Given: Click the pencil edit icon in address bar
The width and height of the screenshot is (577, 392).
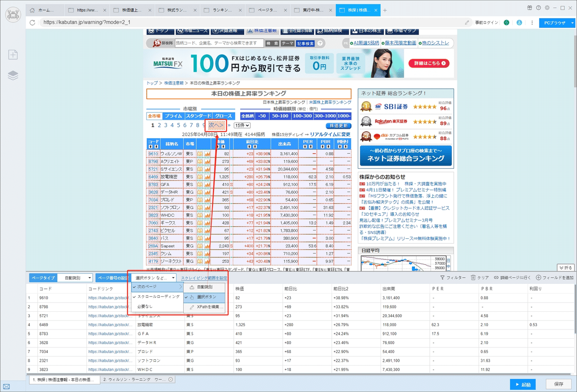Looking at the screenshot, I should pos(467,22).
